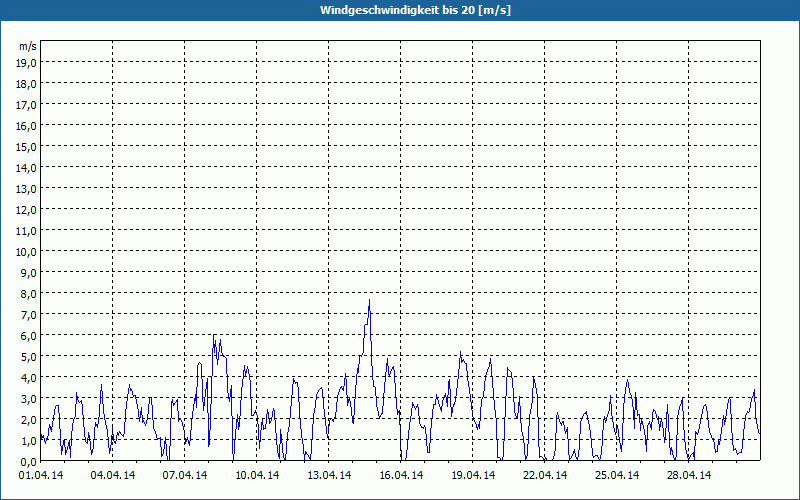Click the 19,0 y-axis label
The width and height of the screenshot is (800, 500).
[x=26, y=62]
